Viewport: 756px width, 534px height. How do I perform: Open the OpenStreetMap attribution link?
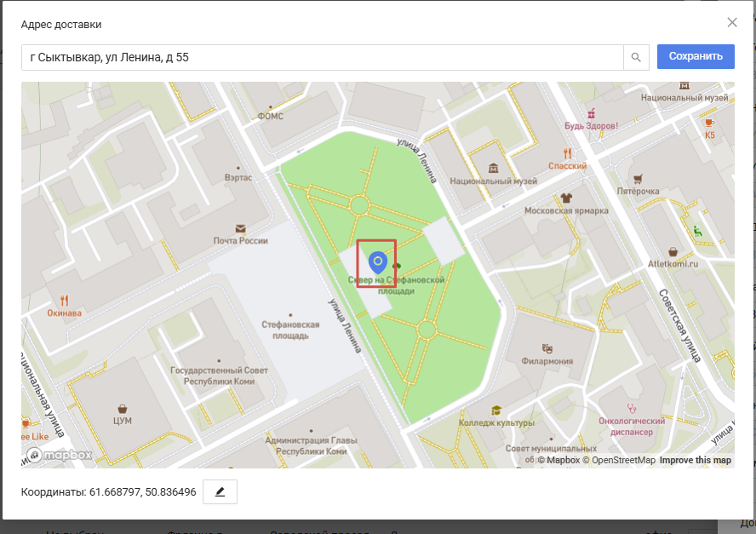coord(618,461)
